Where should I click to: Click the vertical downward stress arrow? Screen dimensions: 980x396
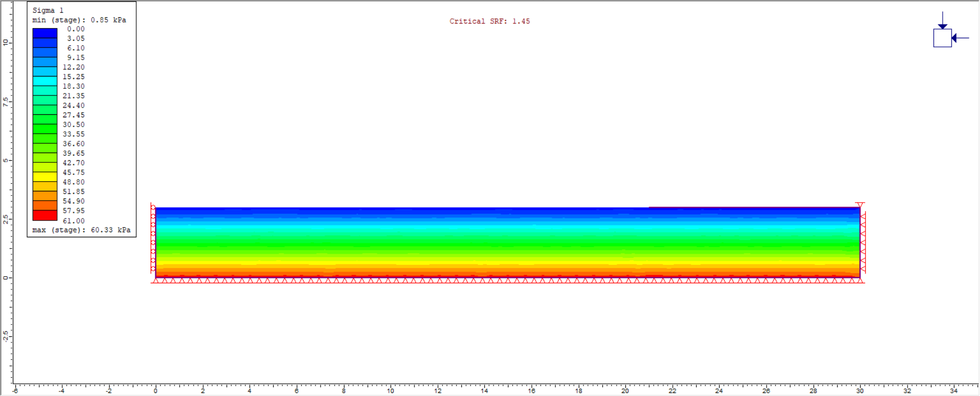(942, 20)
